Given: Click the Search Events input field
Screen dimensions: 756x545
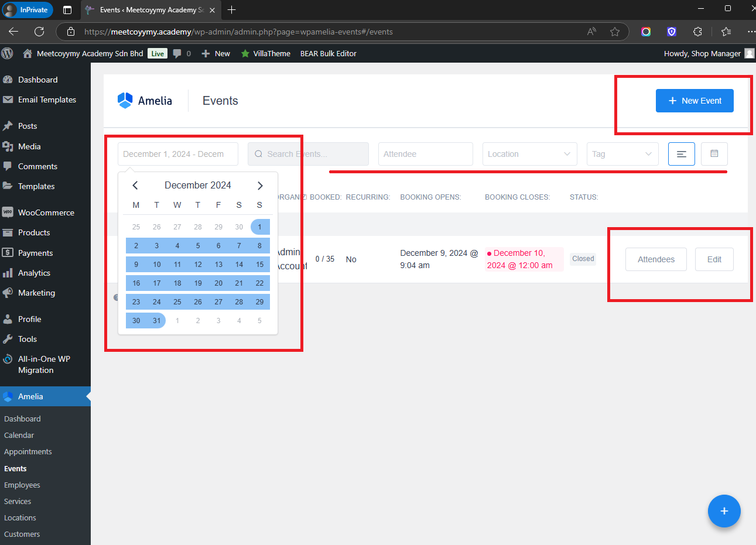Looking at the screenshot, I should pyautogui.click(x=309, y=154).
